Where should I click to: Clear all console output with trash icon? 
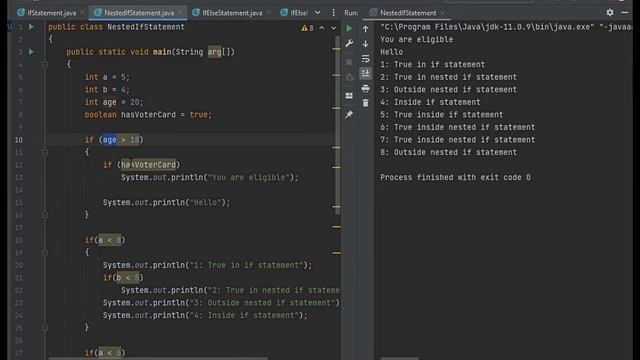(365, 103)
